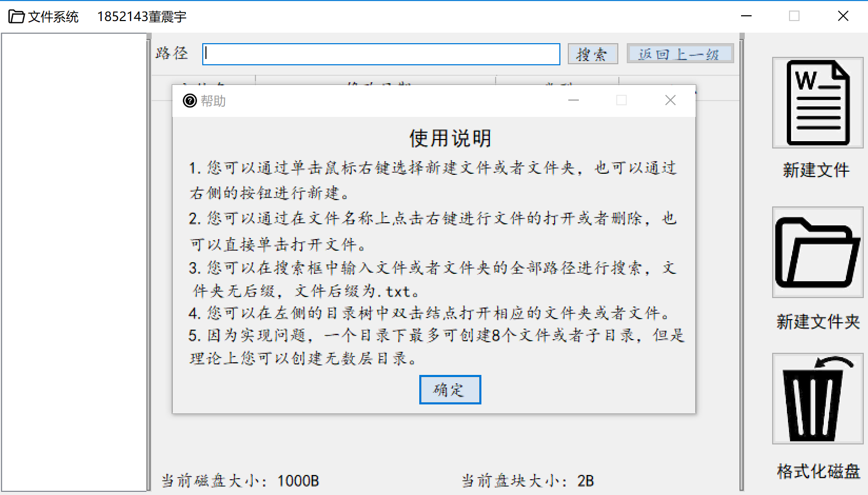
Task: Select the 新建文件 label under the document icon
Action: coord(816,170)
